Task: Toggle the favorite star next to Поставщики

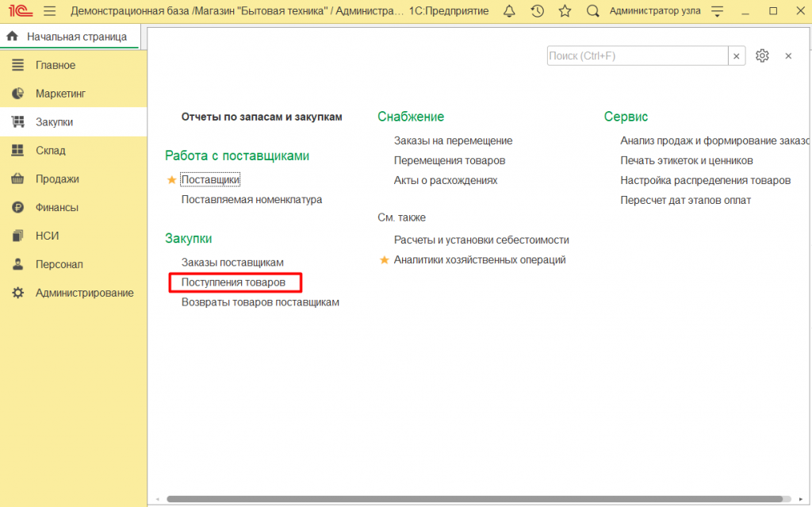Action: click(x=171, y=179)
